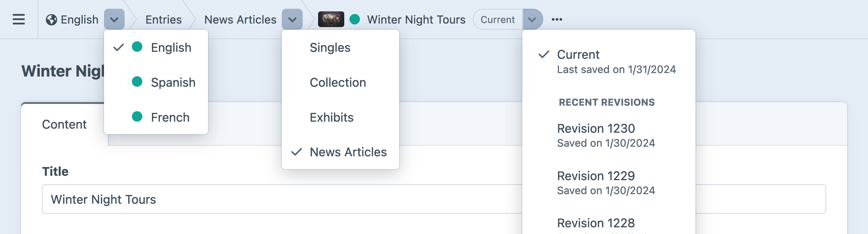
Task: Open the hamburger sidebar menu
Action: point(19,19)
